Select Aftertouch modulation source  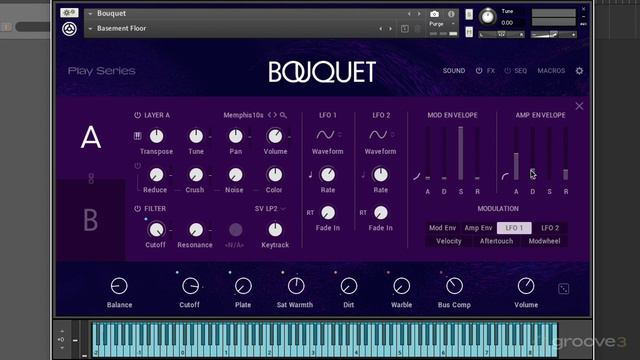pyautogui.click(x=496, y=241)
